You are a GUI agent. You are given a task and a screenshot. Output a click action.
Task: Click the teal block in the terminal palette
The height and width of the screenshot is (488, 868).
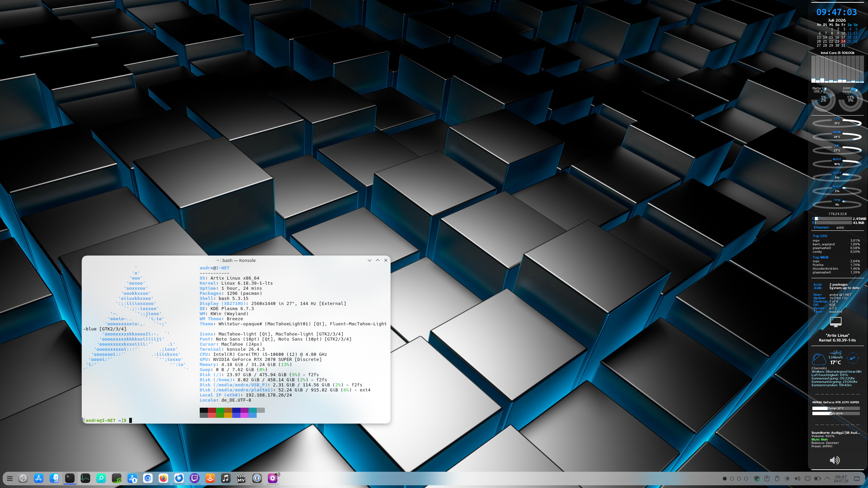[x=253, y=410]
